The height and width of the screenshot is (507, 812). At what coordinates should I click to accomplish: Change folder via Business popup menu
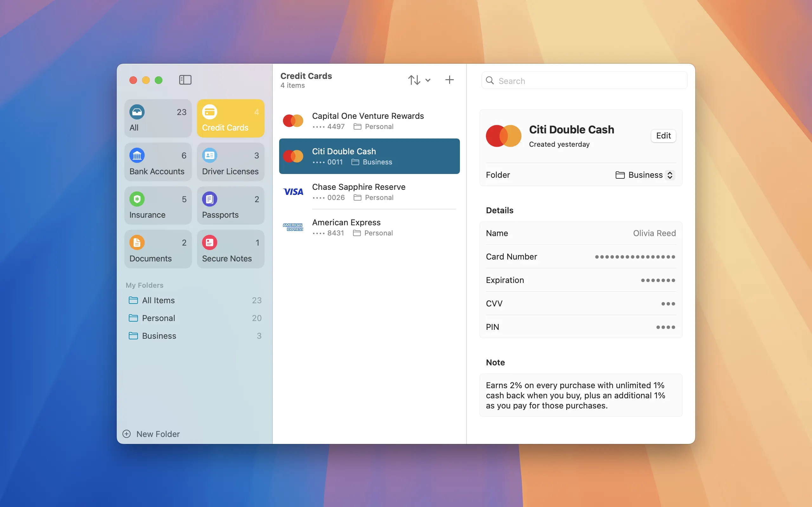tap(645, 175)
